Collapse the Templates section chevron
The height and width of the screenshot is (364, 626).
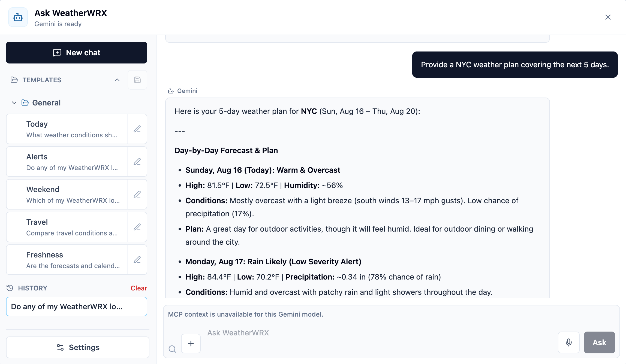(117, 80)
